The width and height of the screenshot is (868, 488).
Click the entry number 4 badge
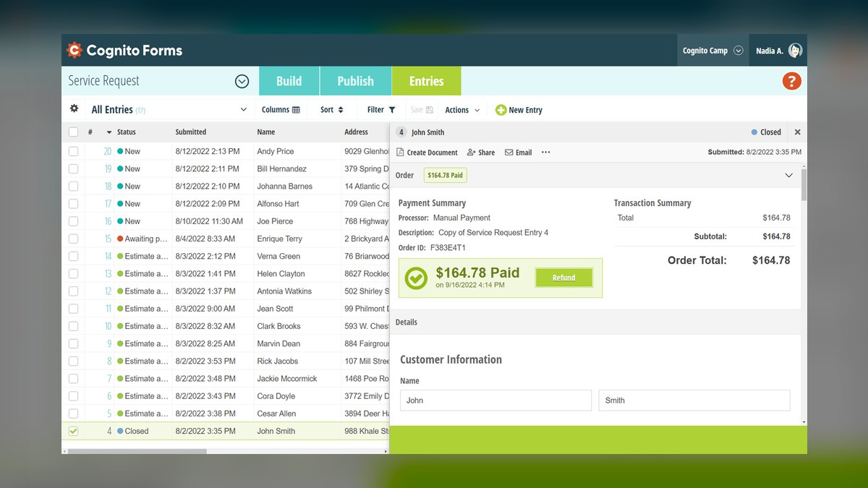[x=401, y=132]
